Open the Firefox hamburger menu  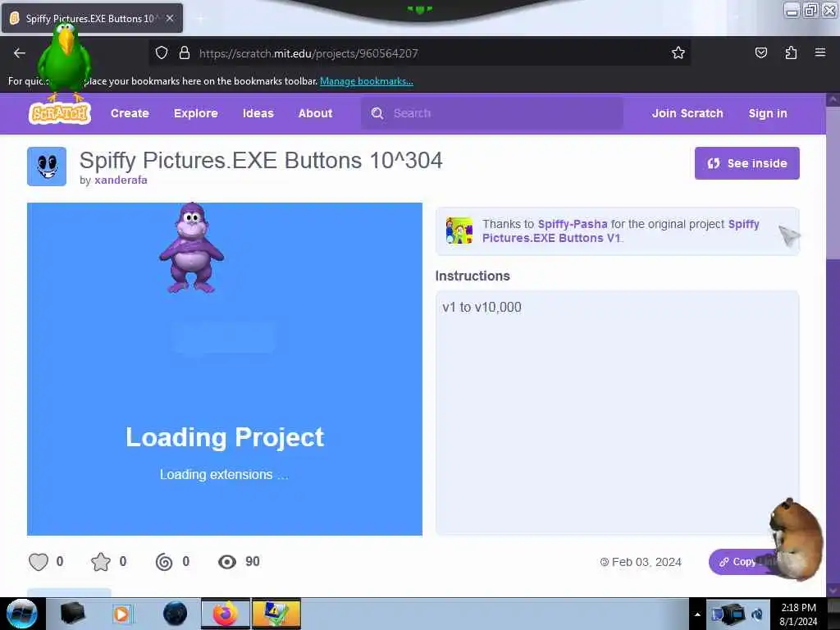819,52
